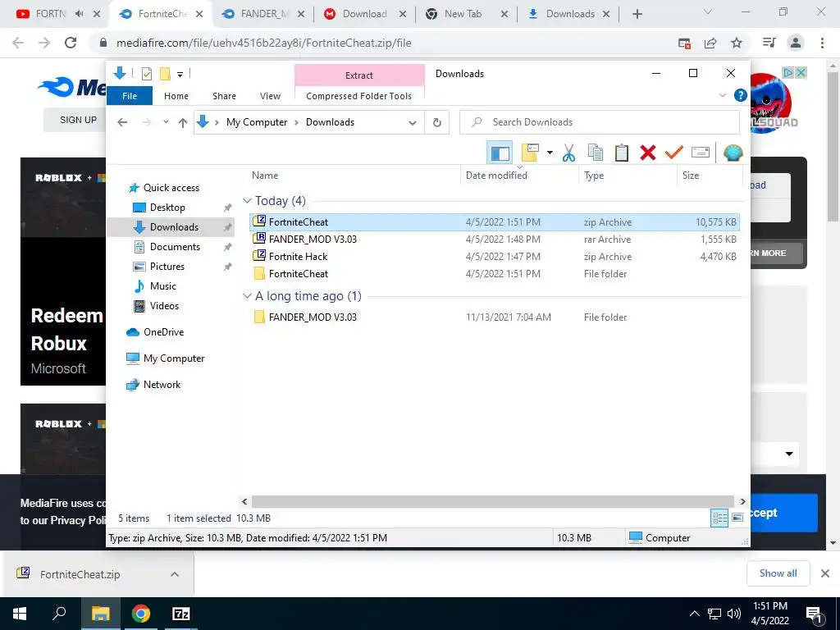Open Videos in navigation pane
The width and height of the screenshot is (840, 630).
tap(164, 306)
